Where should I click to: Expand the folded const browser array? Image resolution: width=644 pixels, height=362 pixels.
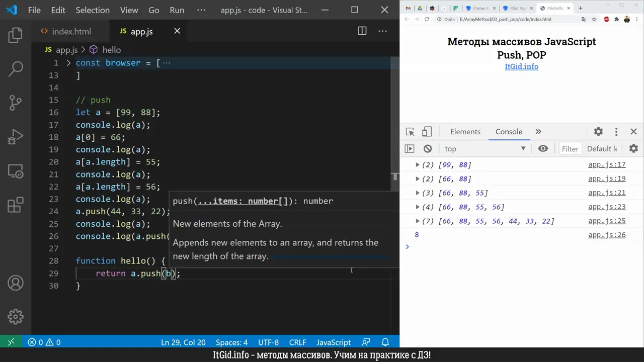(x=68, y=63)
